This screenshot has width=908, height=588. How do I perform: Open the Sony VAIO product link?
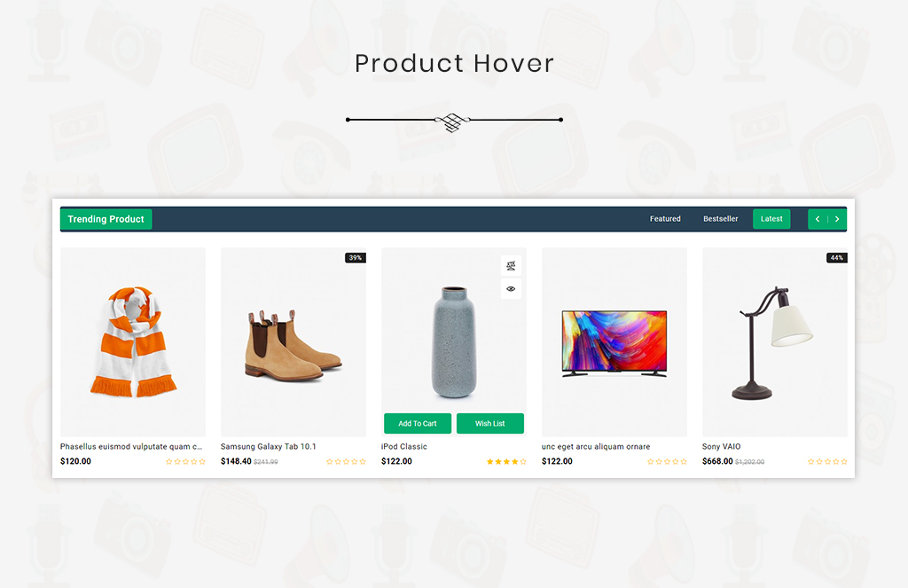pos(721,447)
